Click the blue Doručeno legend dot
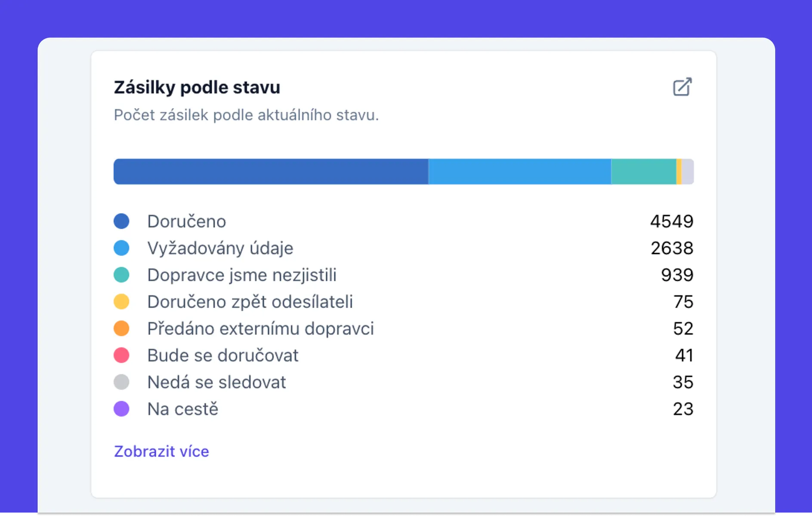812x516 pixels. tap(122, 221)
